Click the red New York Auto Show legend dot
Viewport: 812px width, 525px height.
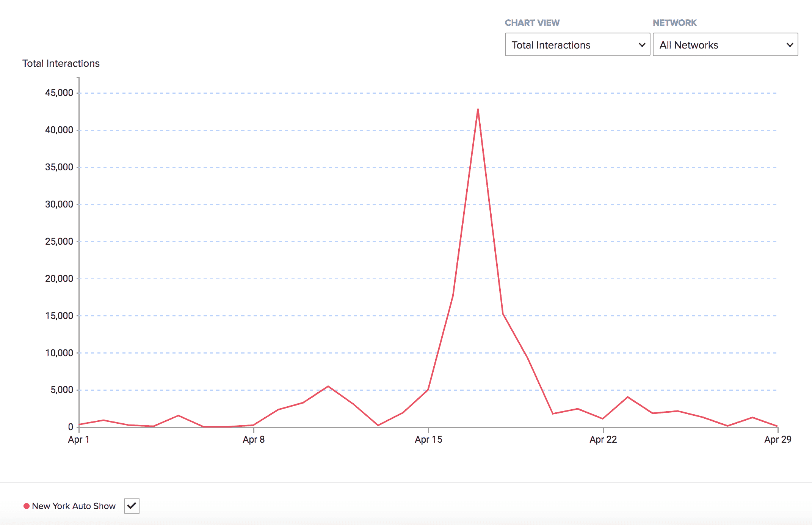pos(27,506)
